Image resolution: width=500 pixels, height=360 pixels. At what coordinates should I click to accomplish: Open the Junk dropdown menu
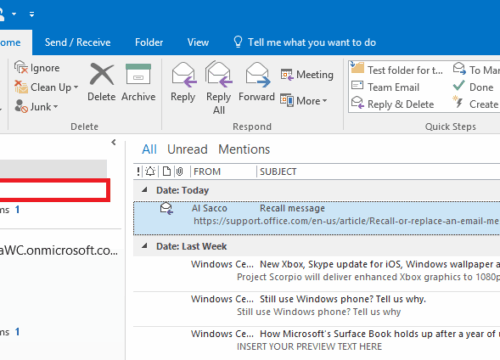point(37,107)
